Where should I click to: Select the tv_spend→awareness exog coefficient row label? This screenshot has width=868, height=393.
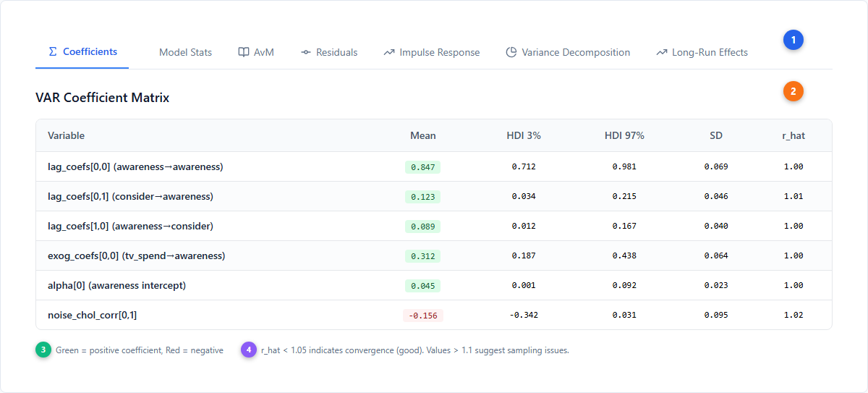click(137, 255)
